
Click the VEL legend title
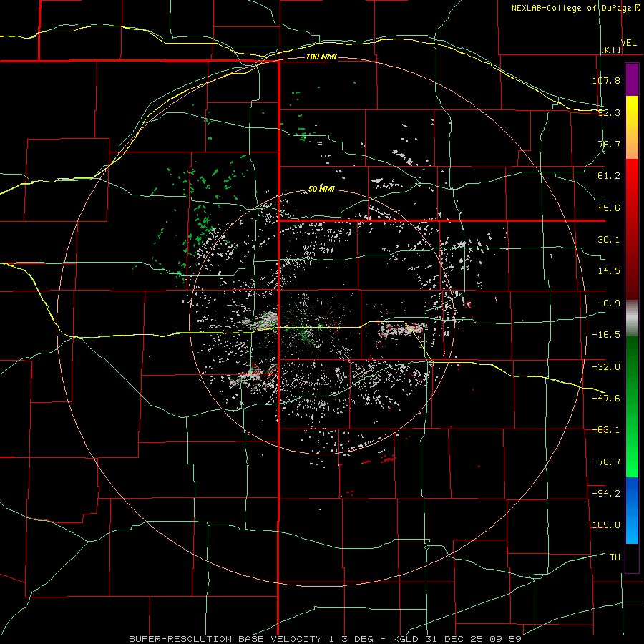(x=628, y=43)
